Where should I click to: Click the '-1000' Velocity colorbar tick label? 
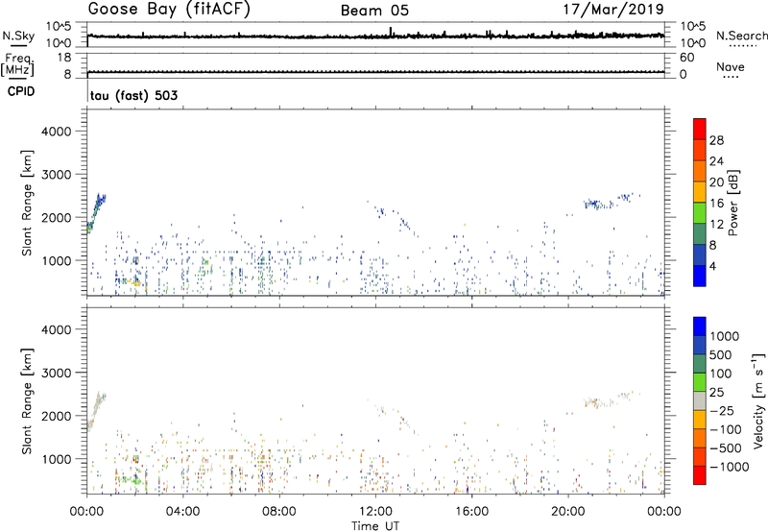click(729, 467)
